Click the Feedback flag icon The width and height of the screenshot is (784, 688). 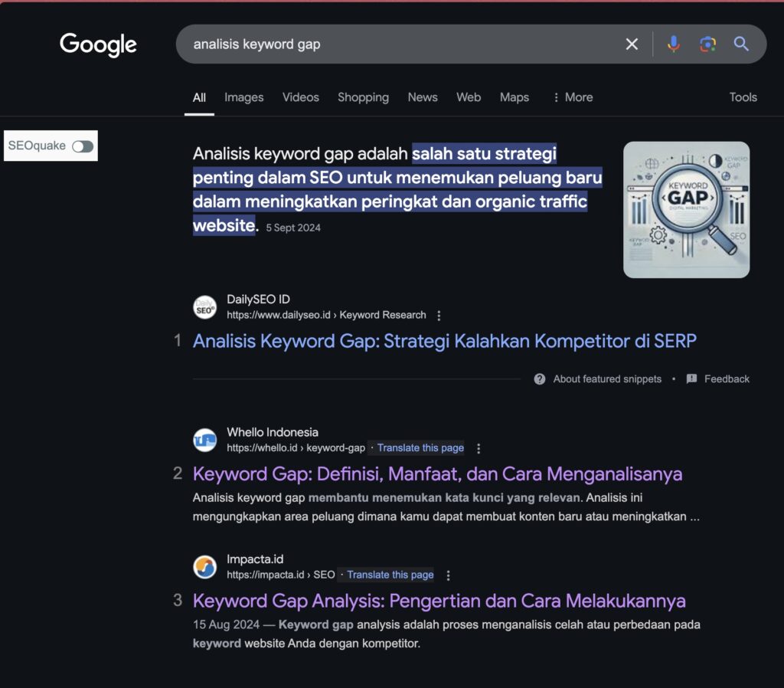coord(691,378)
